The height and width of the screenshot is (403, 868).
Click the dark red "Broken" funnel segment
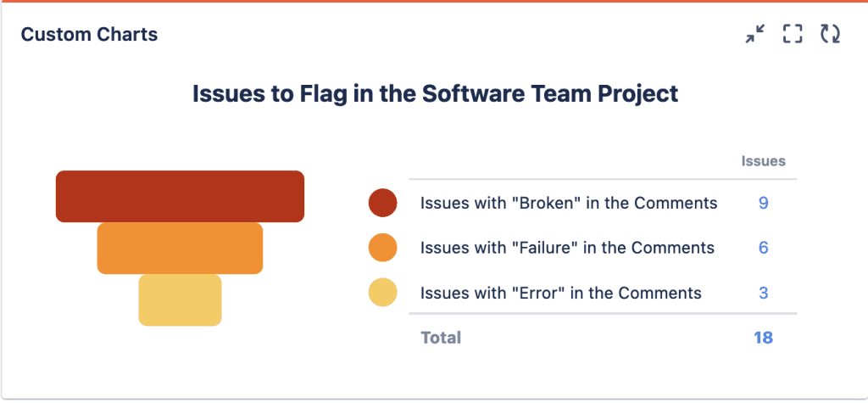180,196
